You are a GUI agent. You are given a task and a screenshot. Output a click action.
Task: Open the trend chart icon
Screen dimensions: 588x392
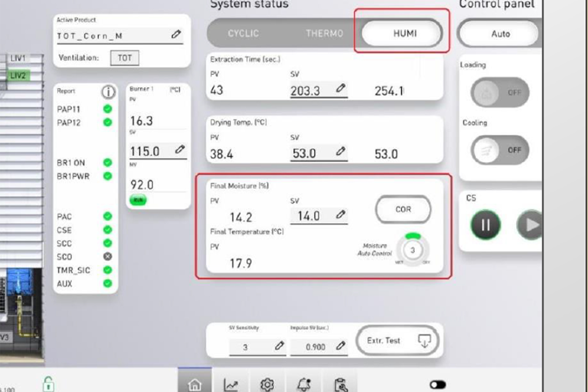231,384
